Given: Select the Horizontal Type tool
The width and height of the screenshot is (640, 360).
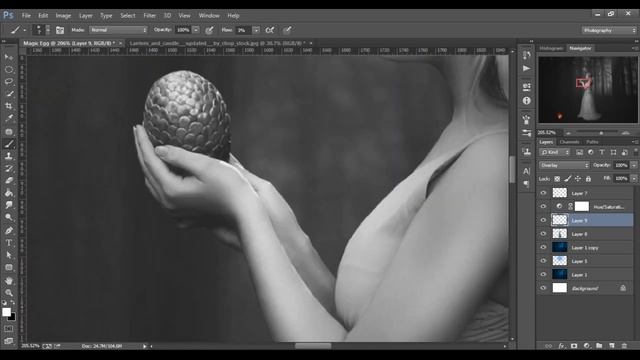Looking at the screenshot, I should 9,243.
